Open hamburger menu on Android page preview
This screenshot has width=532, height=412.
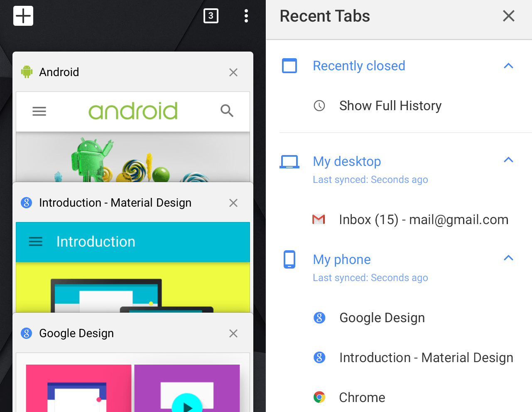coord(39,111)
